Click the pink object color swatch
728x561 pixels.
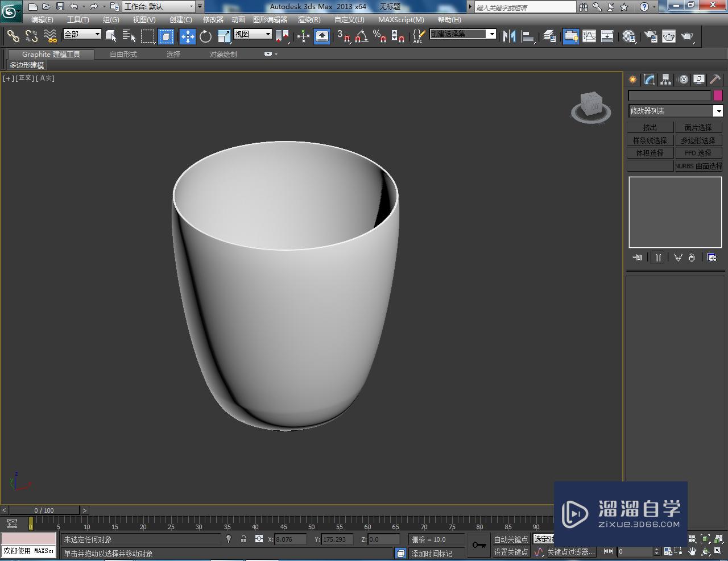click(x=718, y=95)
